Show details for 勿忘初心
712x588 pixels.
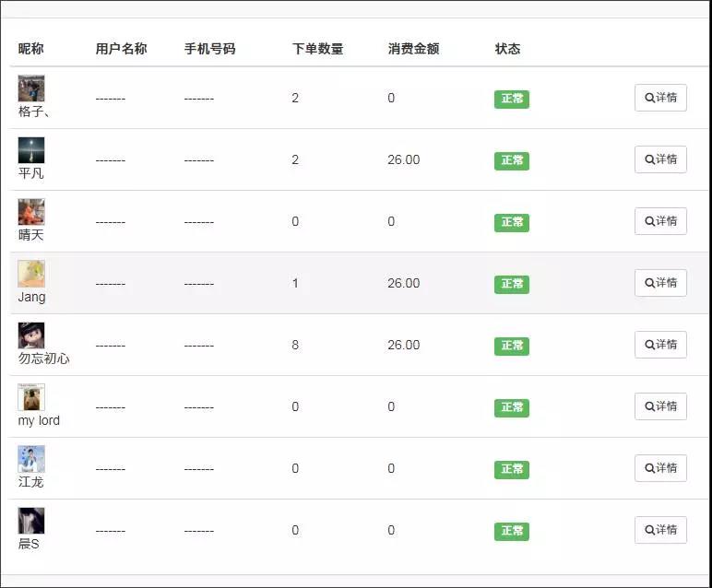660,345
